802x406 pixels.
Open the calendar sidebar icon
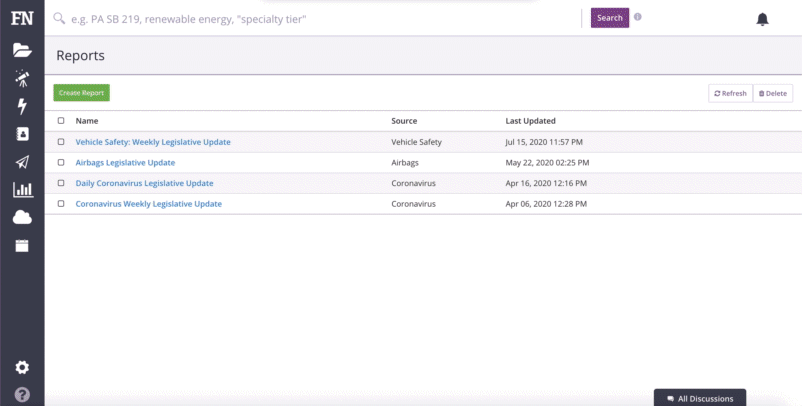(22, 246)
